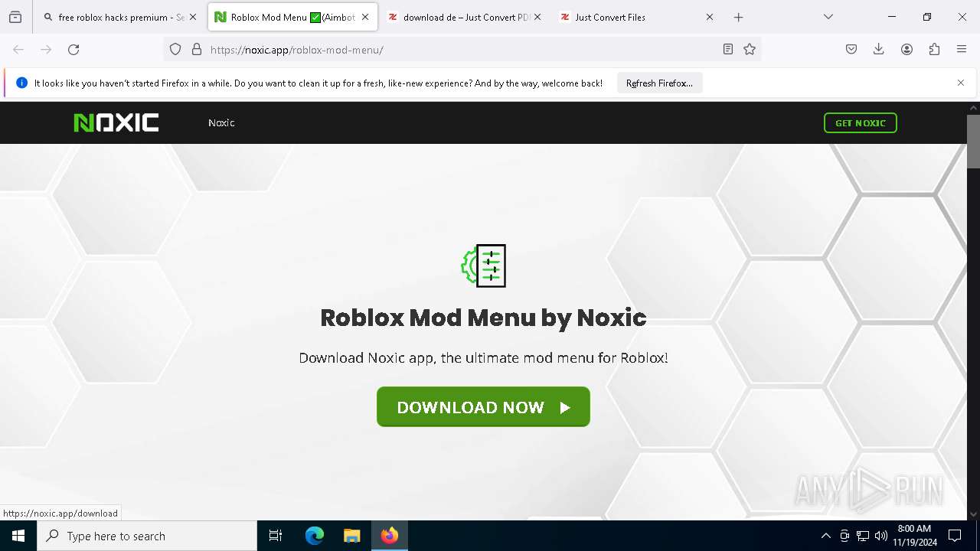The height and width of the screenshot is (551, 980).
Task: Close the Just Convert Files tab
Action: click(710, 17)
